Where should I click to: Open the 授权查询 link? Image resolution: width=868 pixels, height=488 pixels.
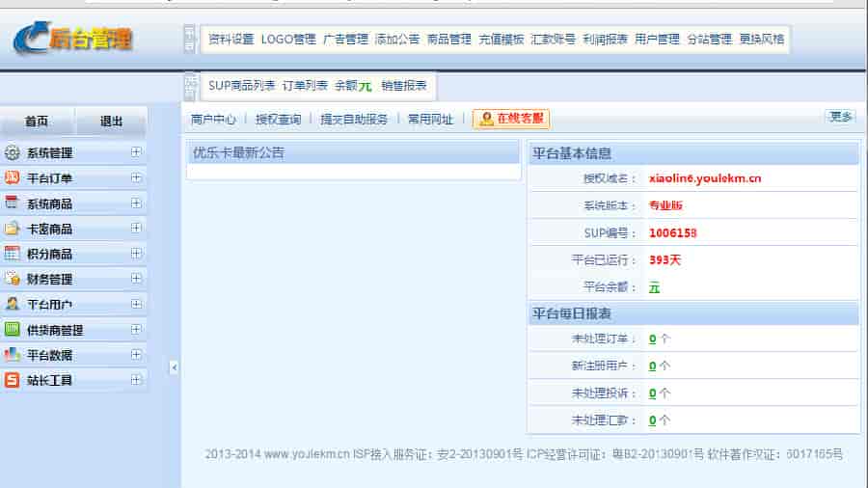[x=278, y=120]
